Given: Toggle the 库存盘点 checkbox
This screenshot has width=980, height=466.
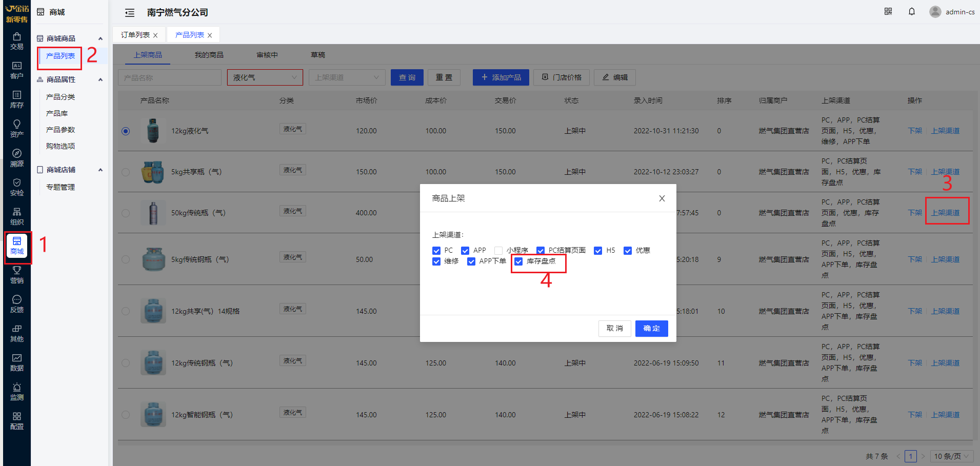Looking at the screenshot, I should point(518,261).
